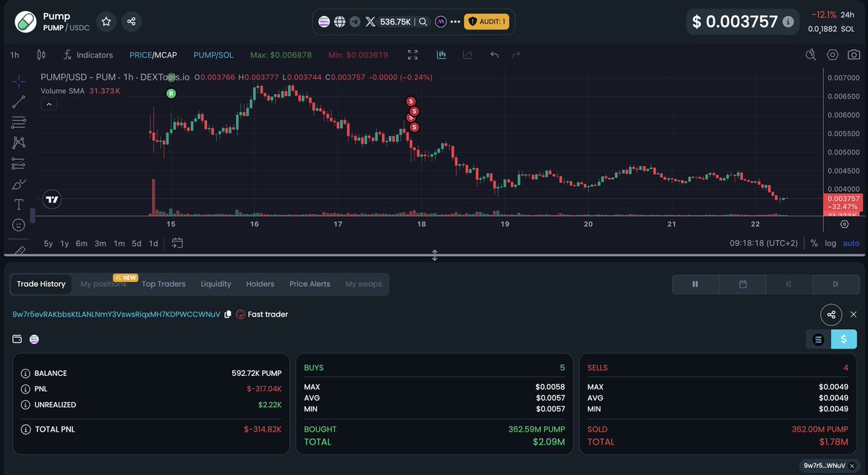Open the emoji icons tool
This screenshot has height=475, width=868.
click(19, 225)
